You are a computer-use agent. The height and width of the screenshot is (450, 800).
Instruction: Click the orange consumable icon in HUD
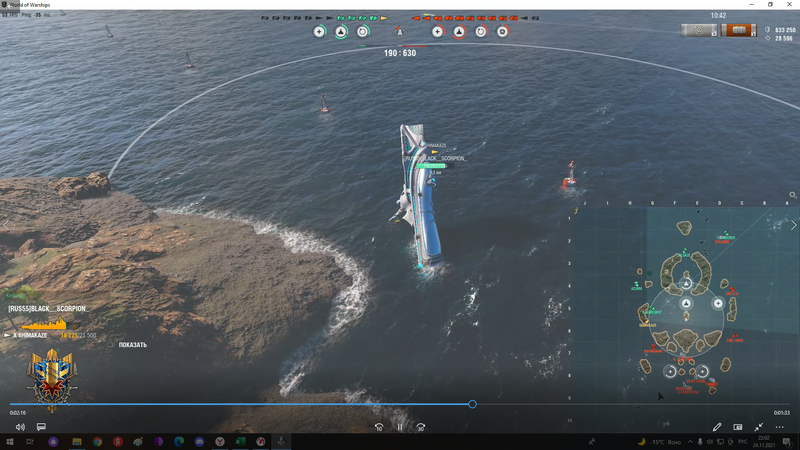point(738,31)
